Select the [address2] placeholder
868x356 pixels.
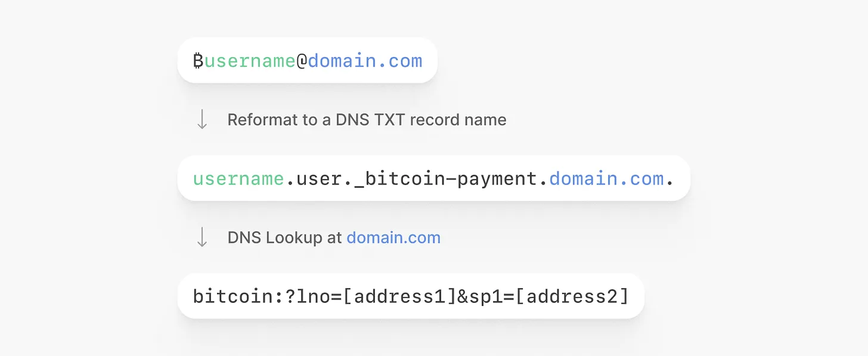coord(571,296)
